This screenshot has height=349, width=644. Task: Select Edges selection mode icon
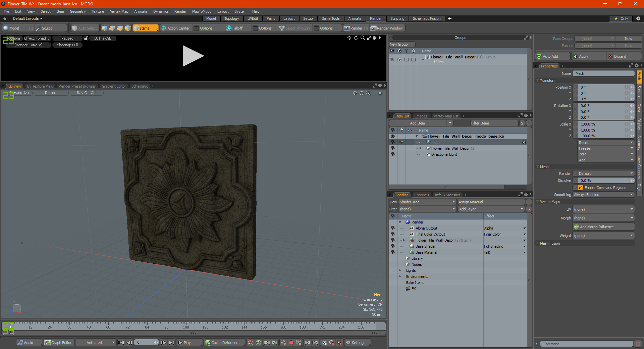tap(112, 28)
